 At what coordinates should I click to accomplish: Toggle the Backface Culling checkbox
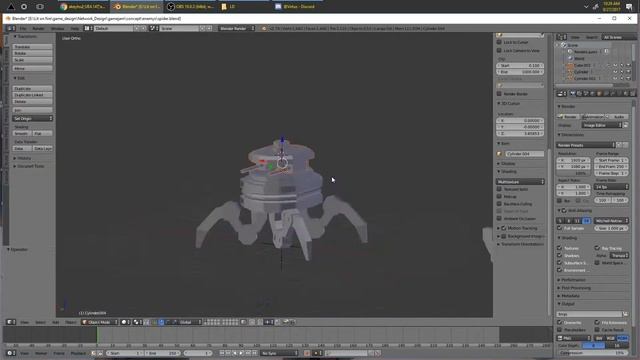tap(499, 204)
